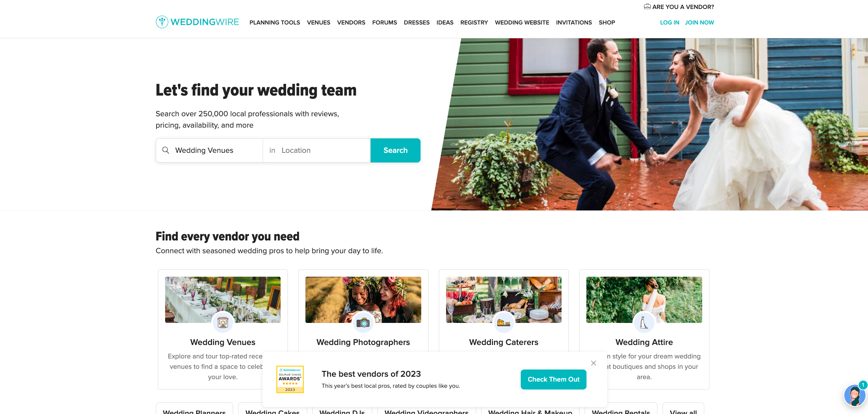Open the Vendors menu
Screen dimensions: 868x414
point(351,22)
